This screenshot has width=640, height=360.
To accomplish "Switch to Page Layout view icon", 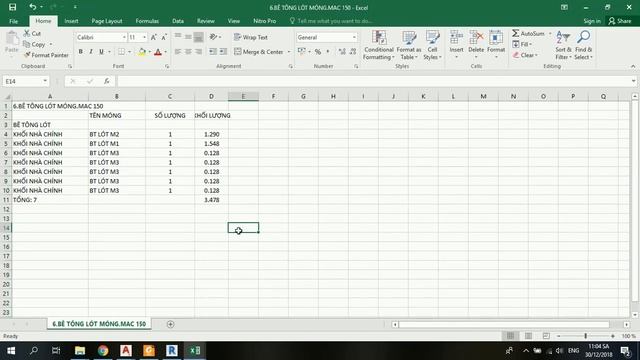I will [528, 336].
